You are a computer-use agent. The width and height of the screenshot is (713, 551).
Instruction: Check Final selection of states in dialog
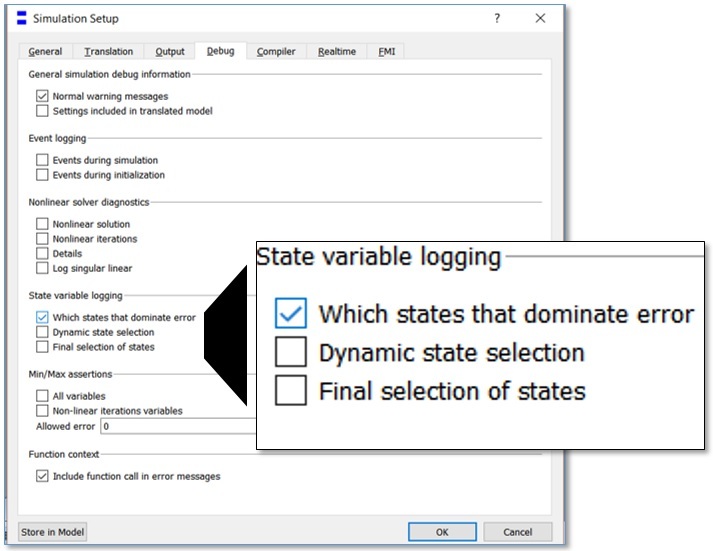[42, 347]
